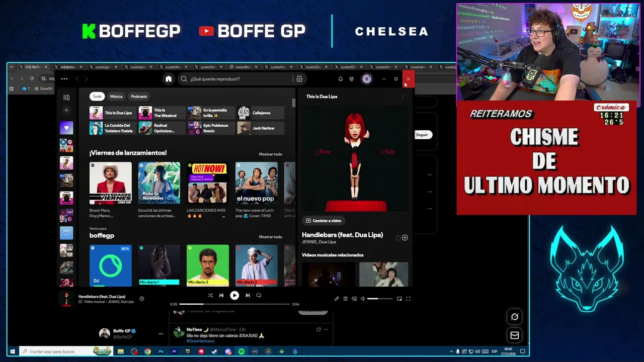This screenshot has width=644, height=362.
Task: Toggle the Now Playing view pencil icon
Action: 337,299
